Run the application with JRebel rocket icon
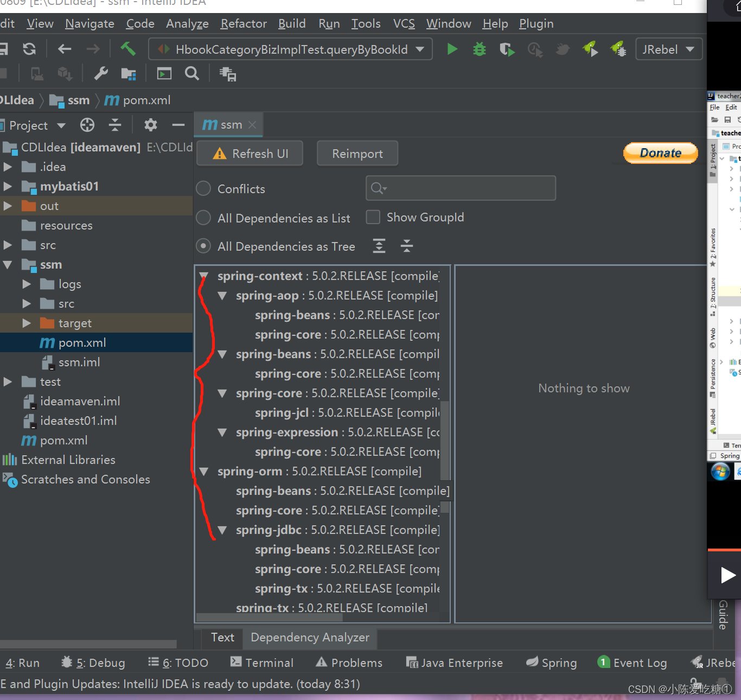 [591, 49]
